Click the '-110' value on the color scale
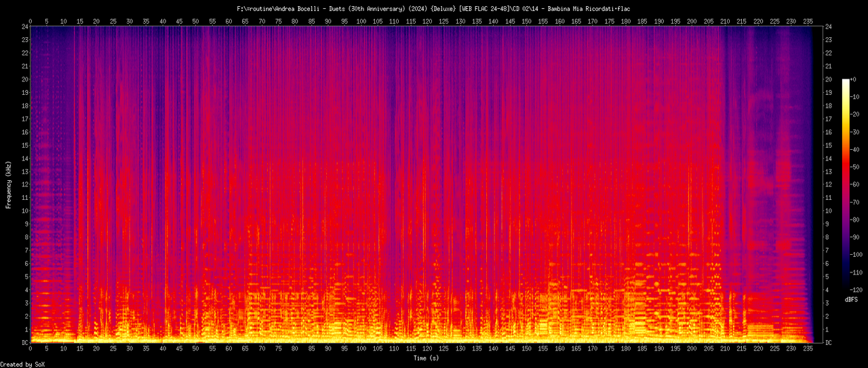Screen dimensions: 868x368 [858, 272]
